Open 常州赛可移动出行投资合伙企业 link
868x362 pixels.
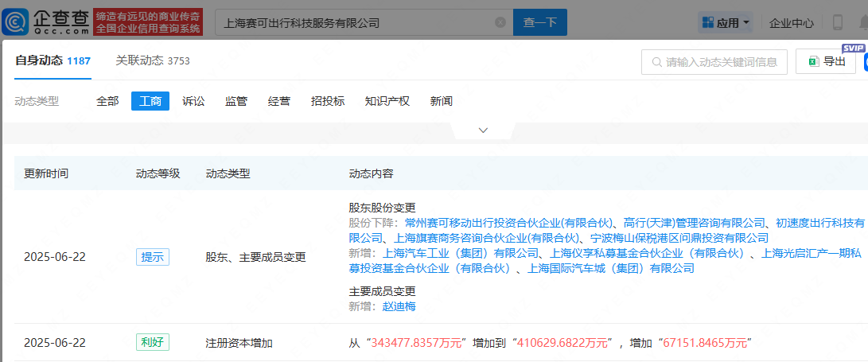510,223
